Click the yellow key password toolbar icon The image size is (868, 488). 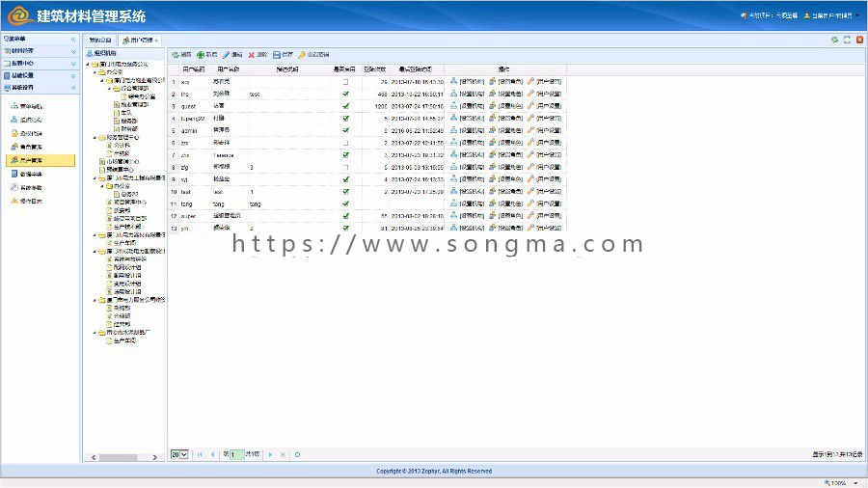click(x=302, y=55)
